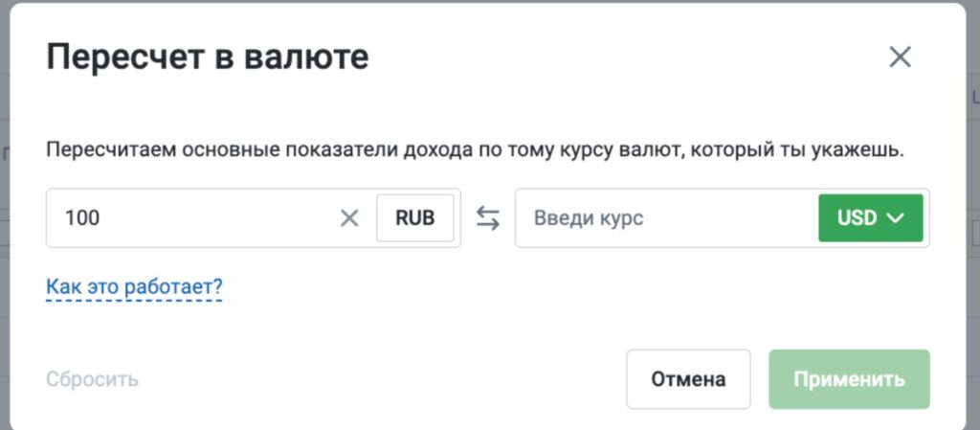This screenshot has width=980, height=430.
Task: Click the "Пересчет в валюте" dialog title
Action: click(x=207, y=57)
